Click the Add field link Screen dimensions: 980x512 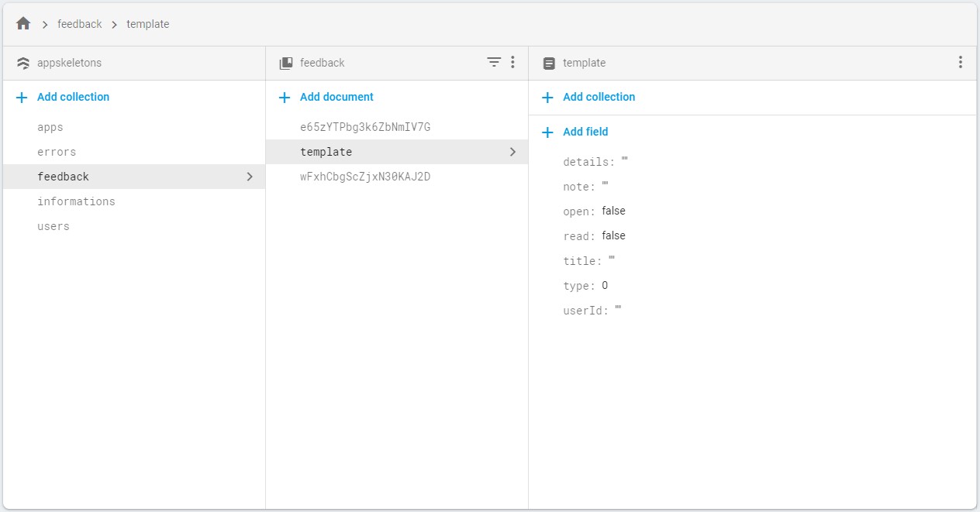(x=585, y=132)
